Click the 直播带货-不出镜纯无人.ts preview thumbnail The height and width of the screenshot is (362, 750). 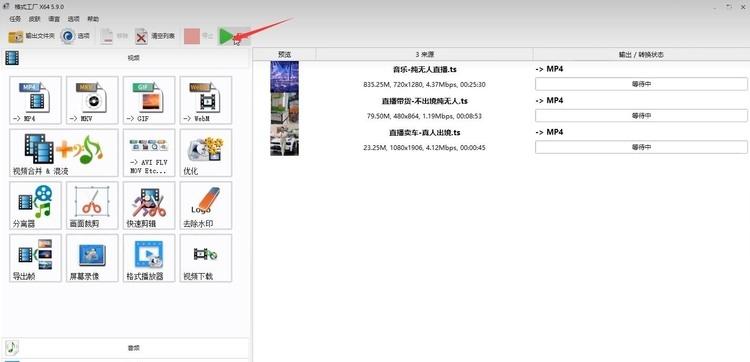tap(285, 108)
